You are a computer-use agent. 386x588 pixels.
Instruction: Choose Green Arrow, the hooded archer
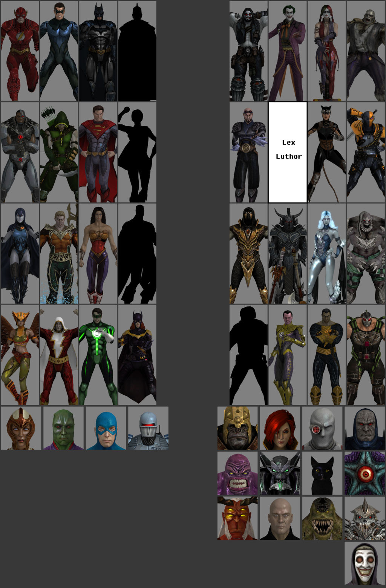(59, 152)
